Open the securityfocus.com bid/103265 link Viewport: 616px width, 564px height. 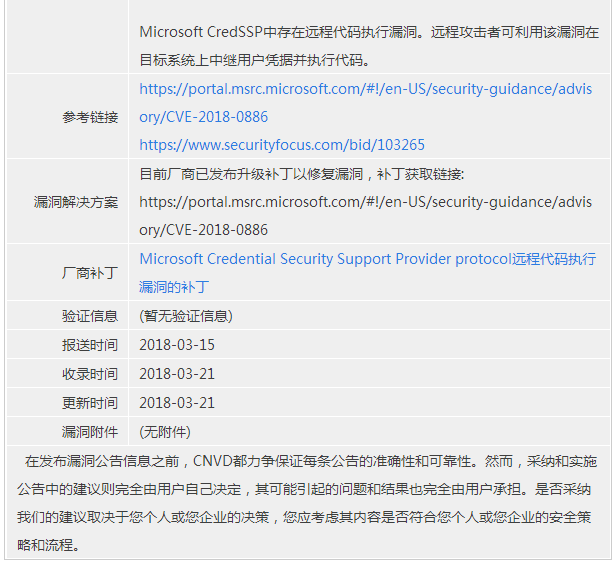282,145
